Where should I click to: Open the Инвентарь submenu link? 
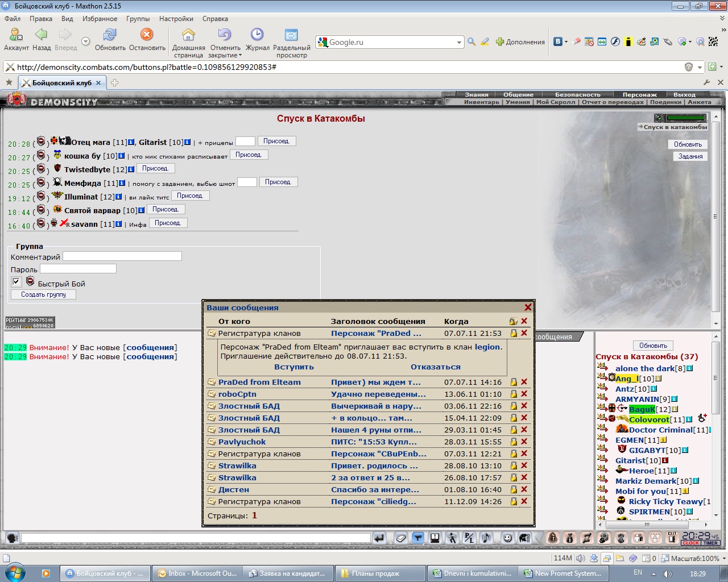point(481,102)
